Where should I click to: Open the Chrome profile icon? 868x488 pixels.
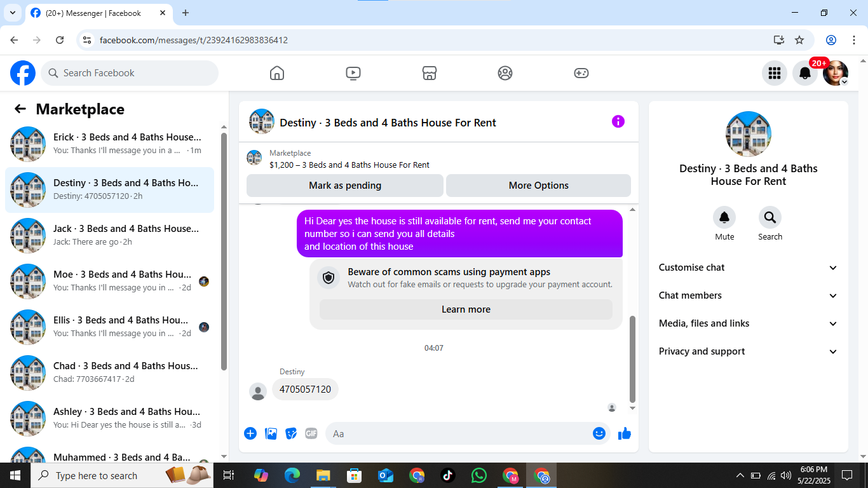pyautogui.click(x=831, y=40)
